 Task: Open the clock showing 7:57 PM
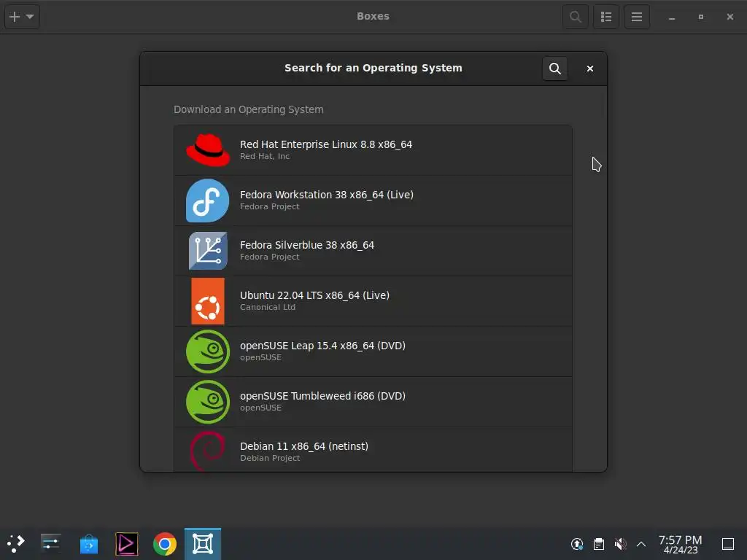(x=681, y=544)
